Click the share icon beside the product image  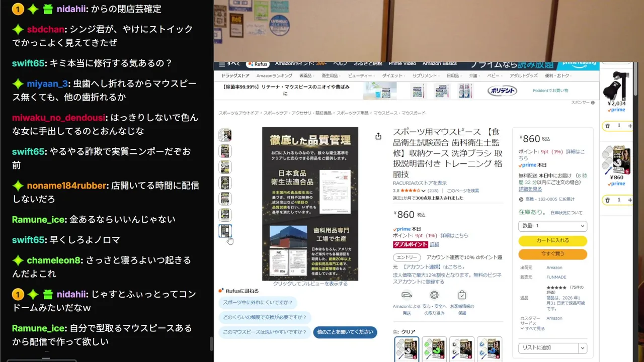378,136
